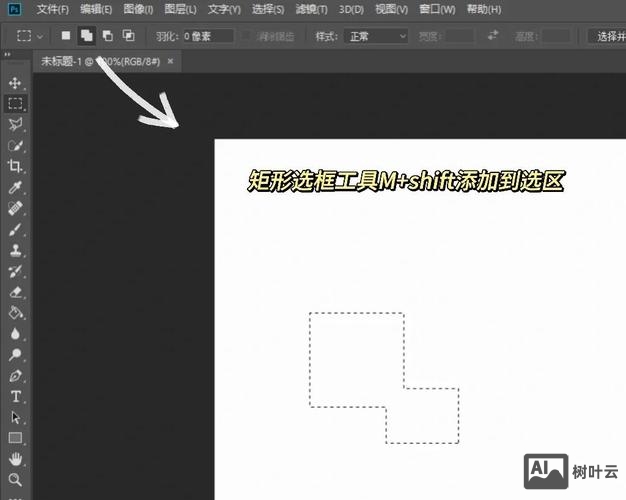Click the 宽度 width input field
This screenshot has width=626, height=500.
pyautogui.click(x=459, y=36)
